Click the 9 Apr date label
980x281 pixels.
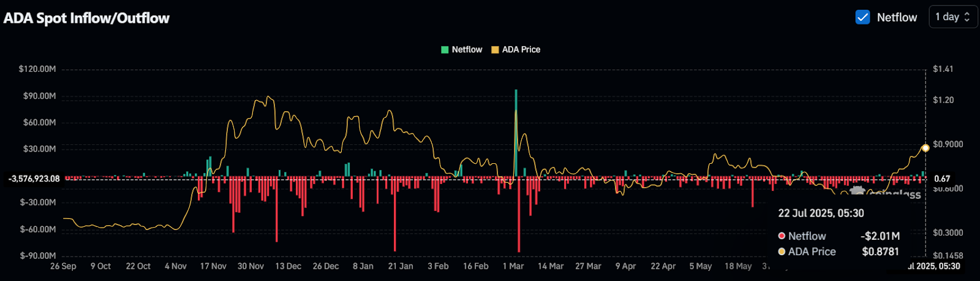pyautogui.click(x=626, y=266)
